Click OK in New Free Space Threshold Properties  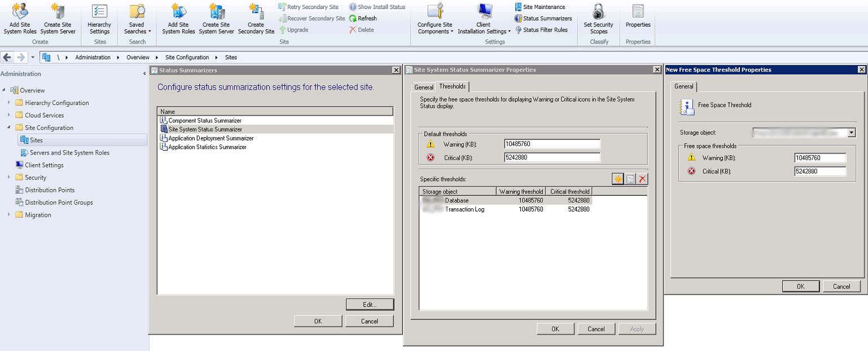click(800, 286)
